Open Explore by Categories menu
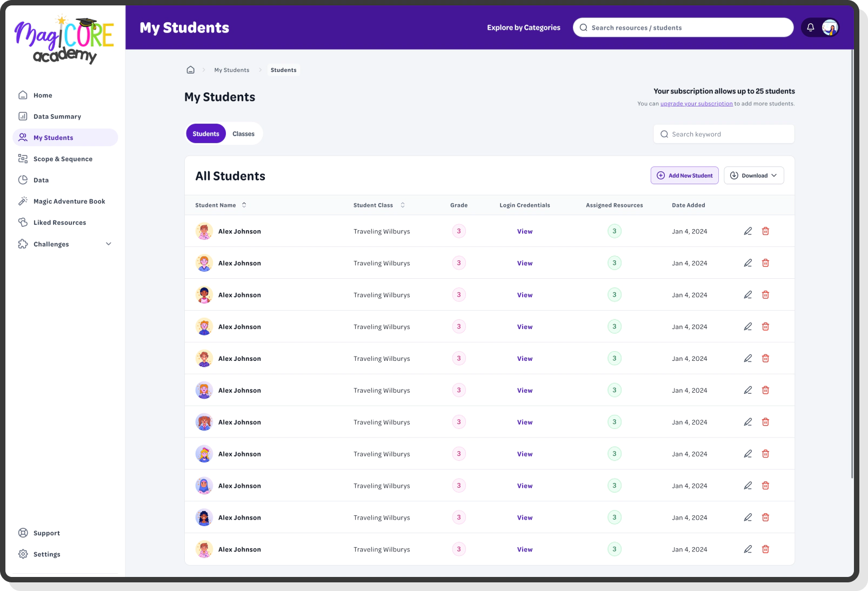The height and width of the screenshot is (591, 868). coord(523,27)
